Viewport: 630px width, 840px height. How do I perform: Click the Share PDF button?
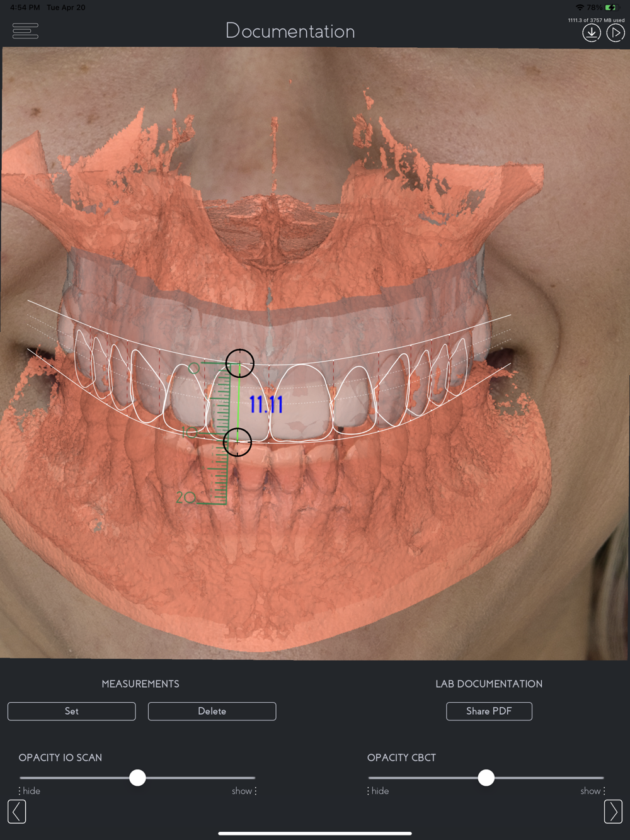point(489,711)
